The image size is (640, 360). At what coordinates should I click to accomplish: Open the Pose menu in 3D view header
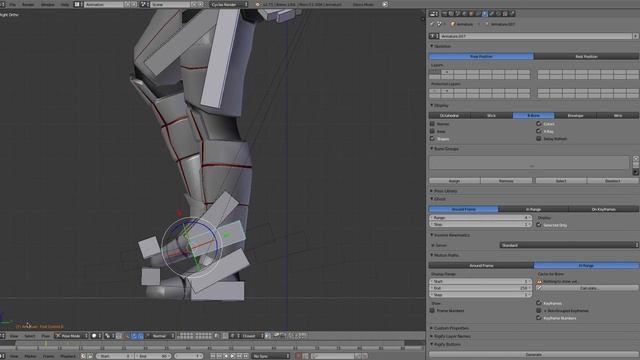coord(45,336)
